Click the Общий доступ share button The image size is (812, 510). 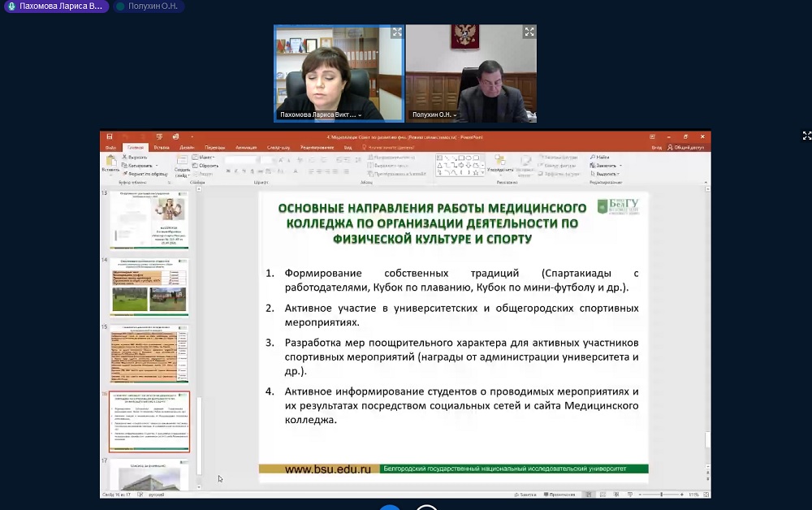tap(685, 148)
